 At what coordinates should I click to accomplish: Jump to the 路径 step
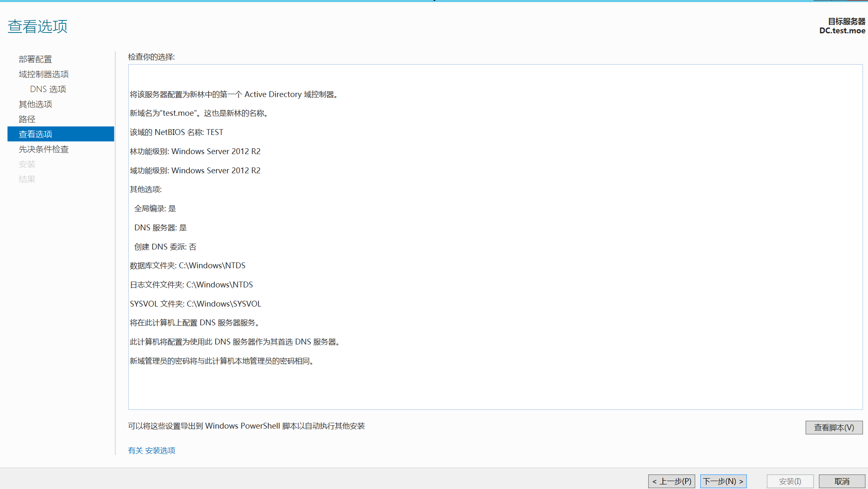click(27, 119)
